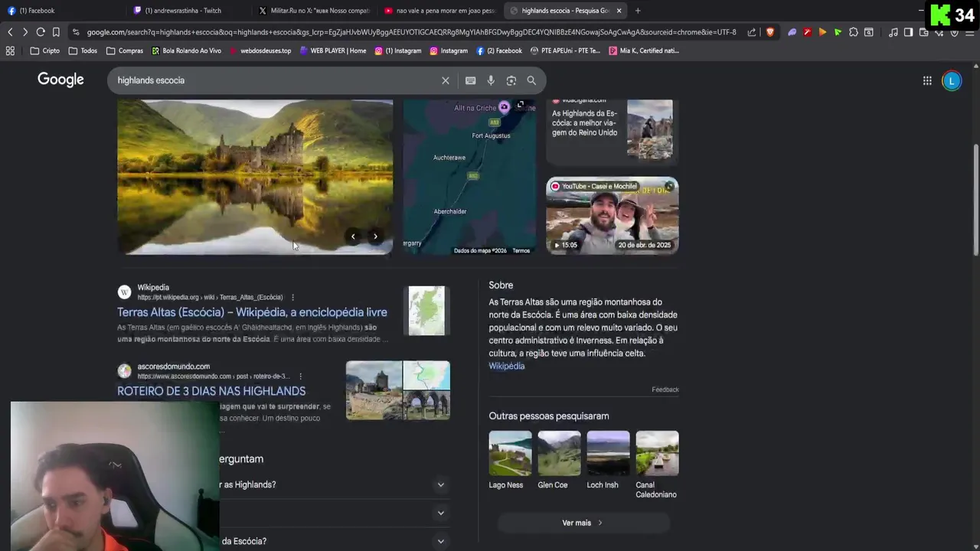Image resolution: width=980 pixels, height=551 pixels.
Task: Go back with the browser back arrow
Action: [10, 32]
